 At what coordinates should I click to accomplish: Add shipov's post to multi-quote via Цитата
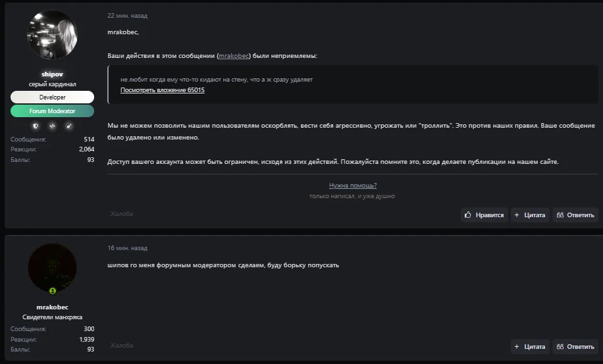[530, 215]
